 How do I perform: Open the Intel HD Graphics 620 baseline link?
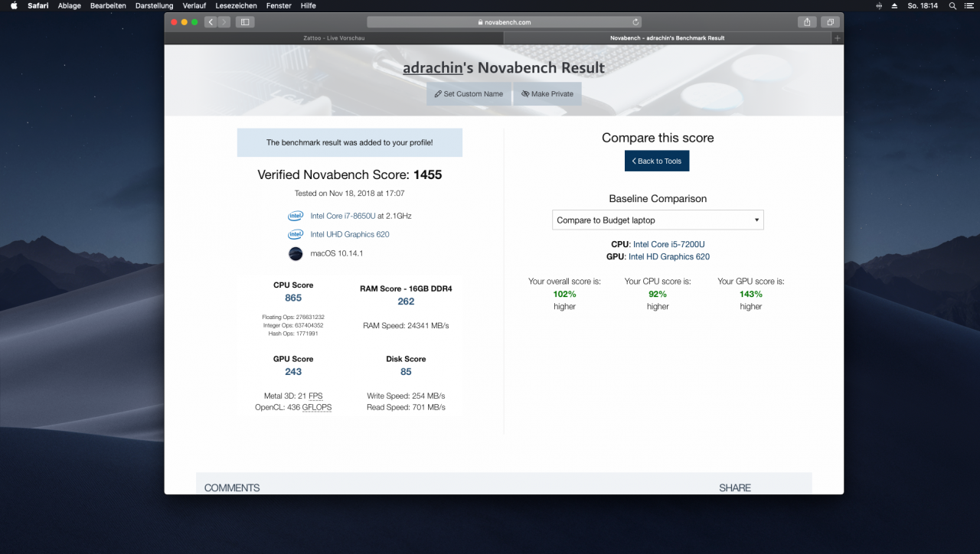point(669,256)
